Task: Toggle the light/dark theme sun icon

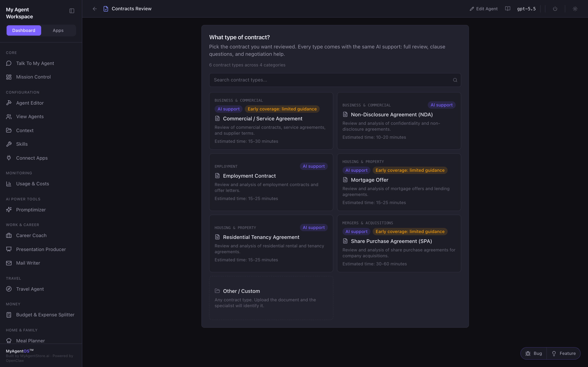Action: pos(575,9)
